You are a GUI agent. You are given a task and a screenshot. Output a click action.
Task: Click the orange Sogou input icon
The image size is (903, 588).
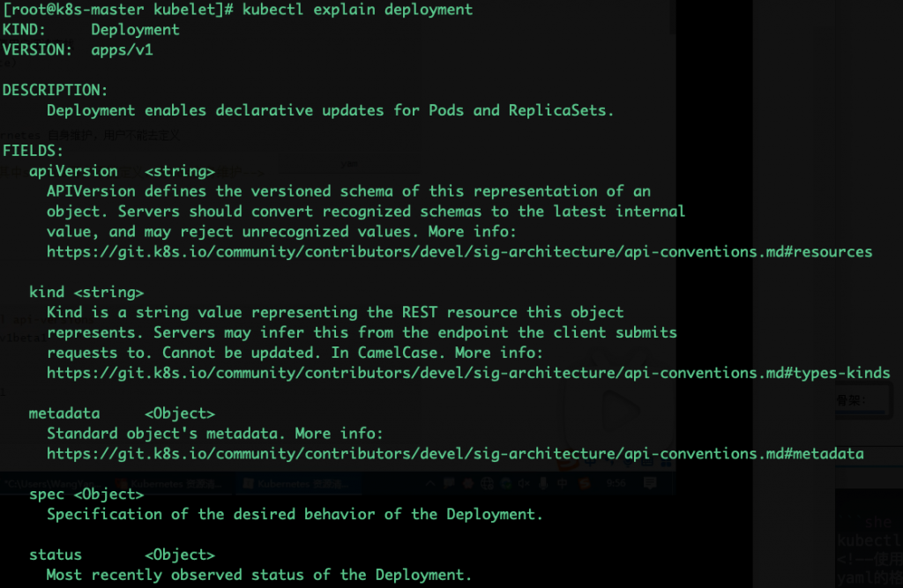(x=585, y=484)
